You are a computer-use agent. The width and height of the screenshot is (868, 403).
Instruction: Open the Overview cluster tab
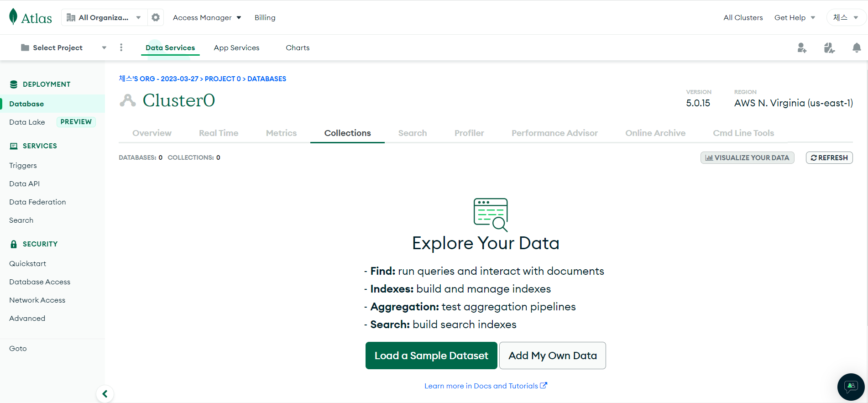click(x=152, y=133)
